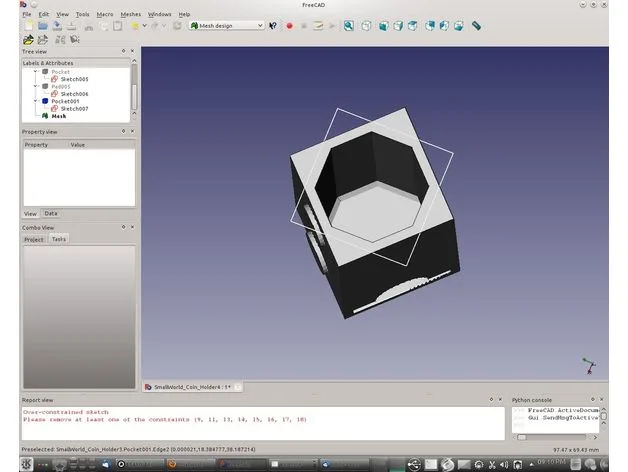The image size is (628, 472).
Task: Click the What's This help icon
Action: (273, 26)
